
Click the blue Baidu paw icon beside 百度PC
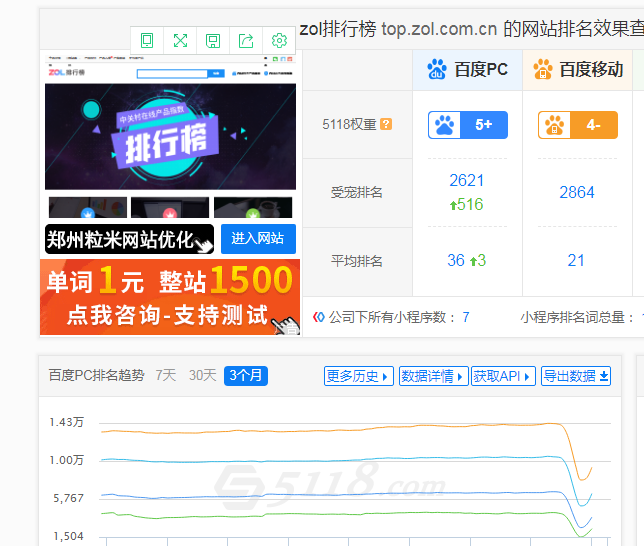pos(437,69)
